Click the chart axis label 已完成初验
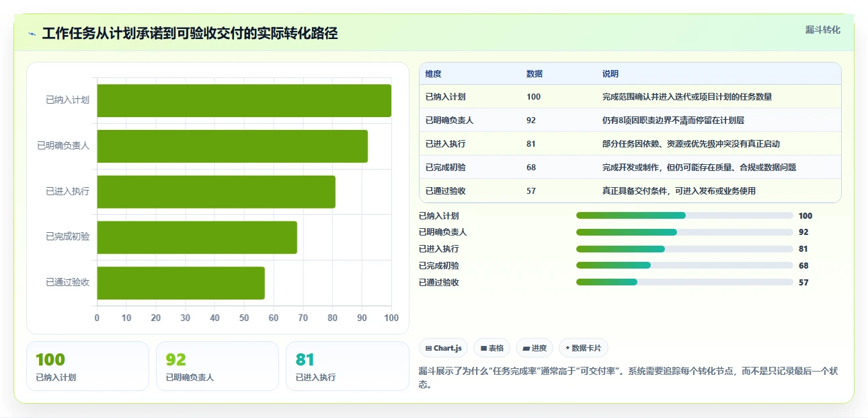 pyautogui.click(x=67, y=237)
